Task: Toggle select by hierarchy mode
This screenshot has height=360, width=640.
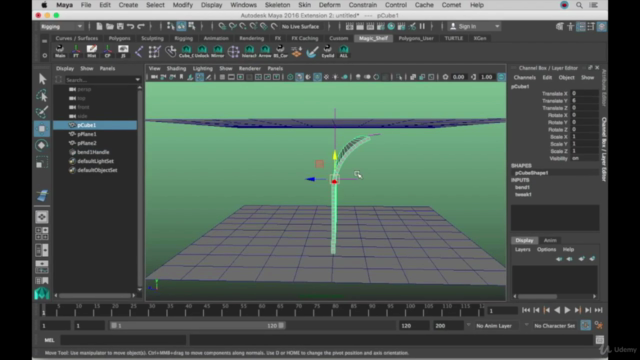Action: click(x=171, y=27)
